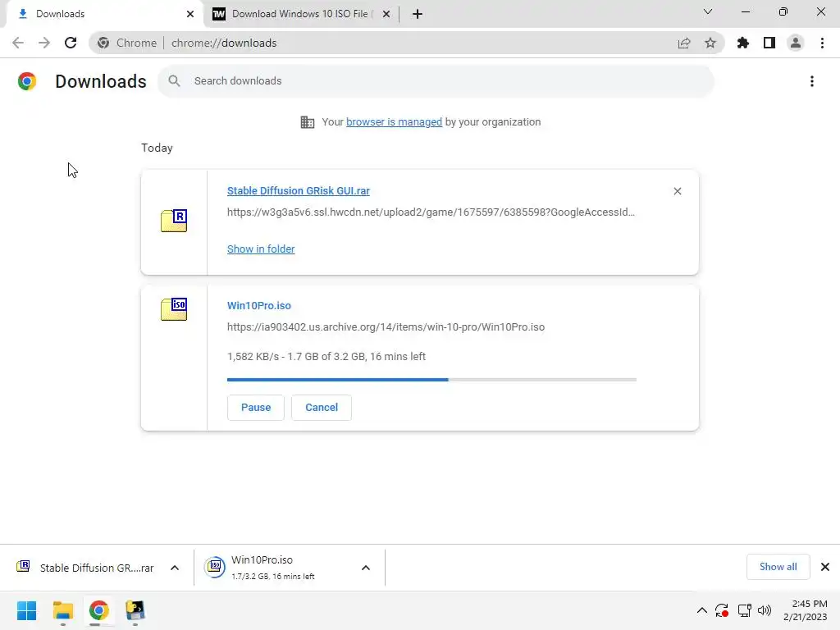Viewport: 840px width, 630px height.
Task: Click the managed organization building icon
Action: (308, 122)
